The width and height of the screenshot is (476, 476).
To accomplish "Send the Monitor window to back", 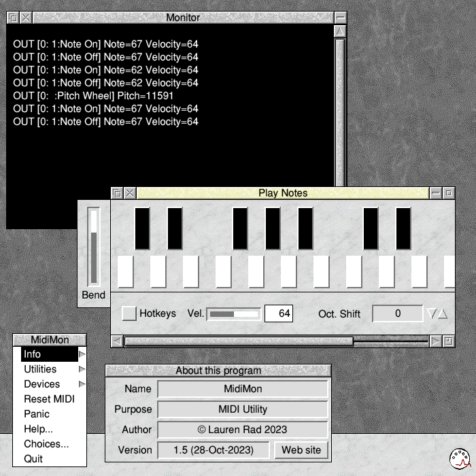I will [x=13, y=18].
